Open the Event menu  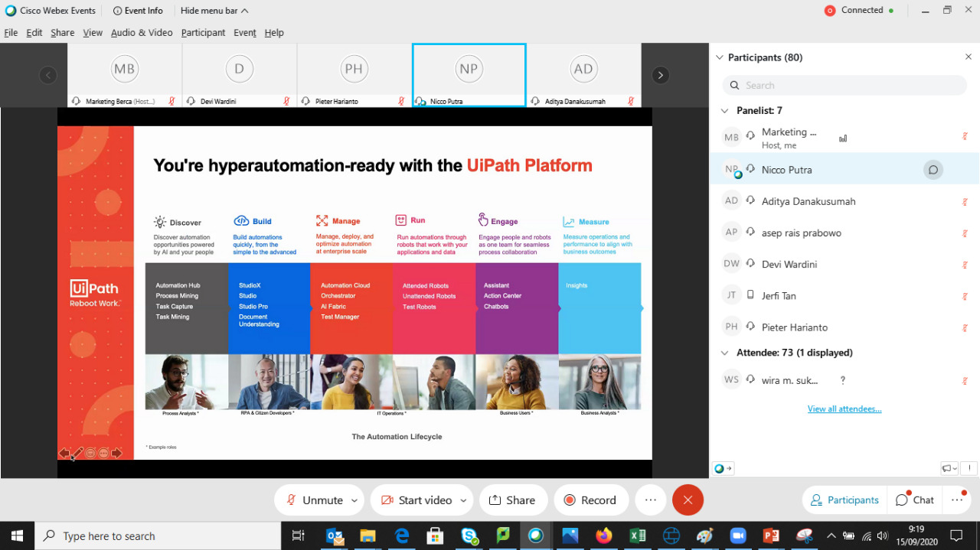pyautogui.click(x=245, y=33)
